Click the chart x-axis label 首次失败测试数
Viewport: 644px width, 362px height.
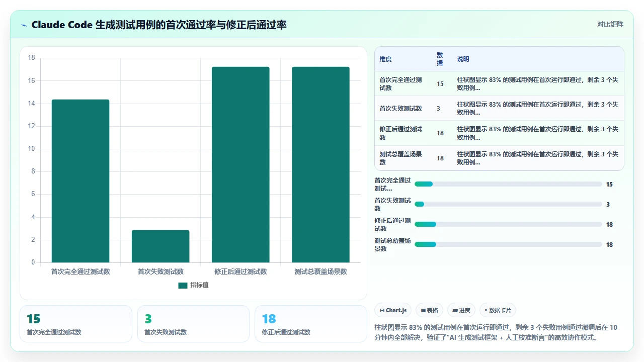160,271
